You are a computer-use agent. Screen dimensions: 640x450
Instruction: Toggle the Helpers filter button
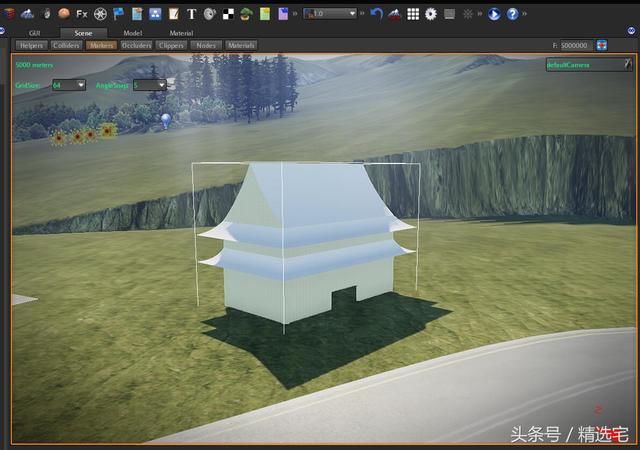coord(30,45)
